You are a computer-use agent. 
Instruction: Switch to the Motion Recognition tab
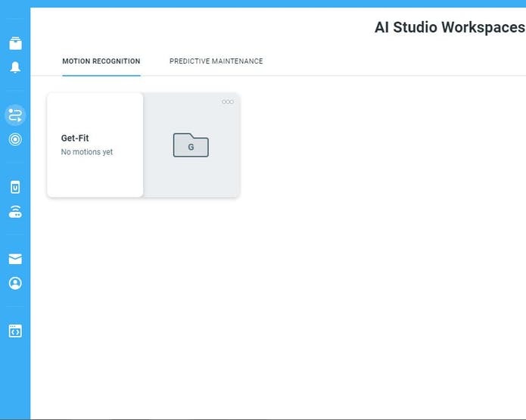(101, 61)
